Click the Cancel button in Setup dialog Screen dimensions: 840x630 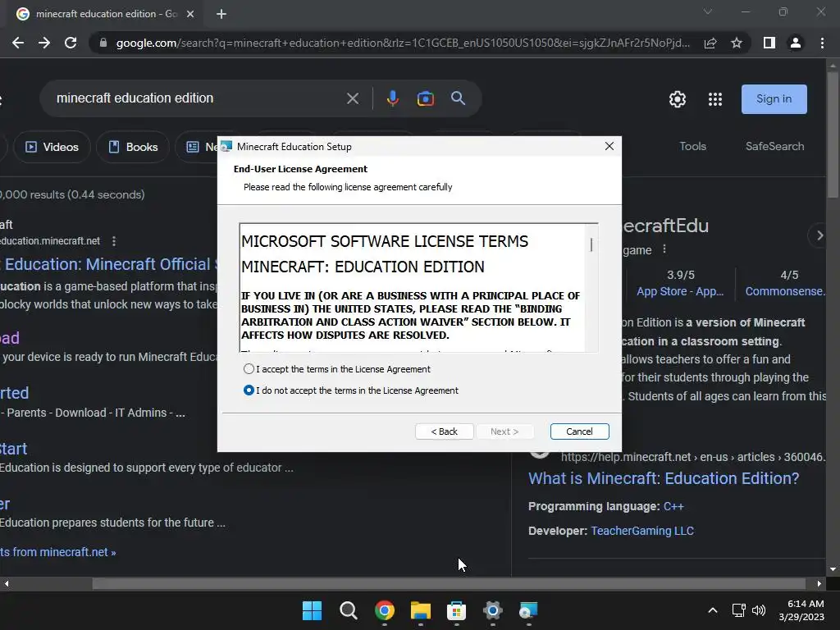pos(580,431)
